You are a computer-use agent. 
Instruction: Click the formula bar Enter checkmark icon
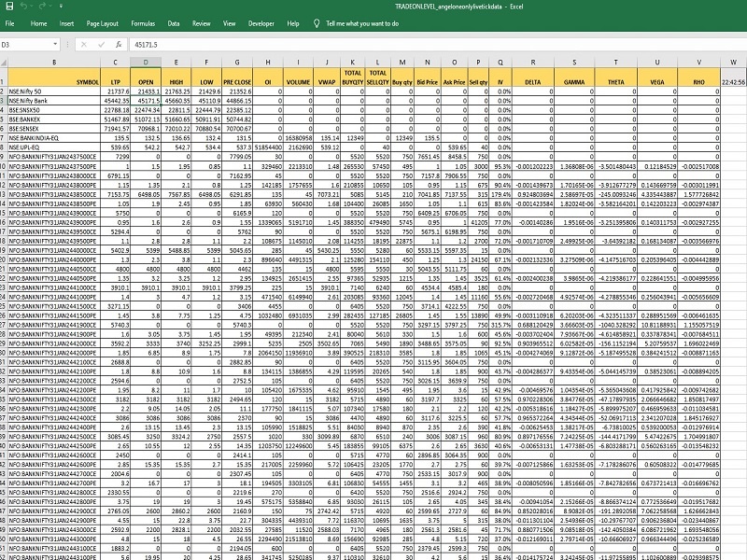coord(101,44)
